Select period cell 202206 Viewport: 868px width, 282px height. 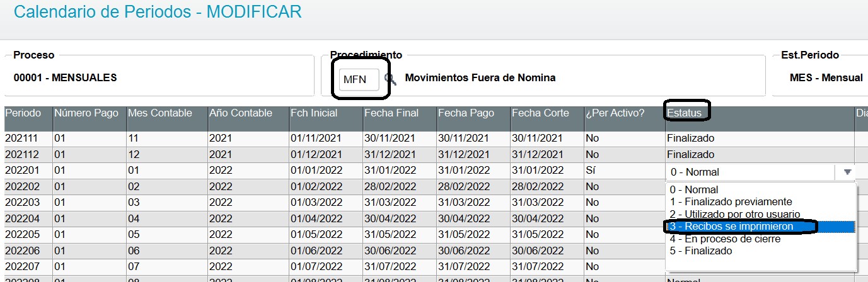tap(28, 250)
